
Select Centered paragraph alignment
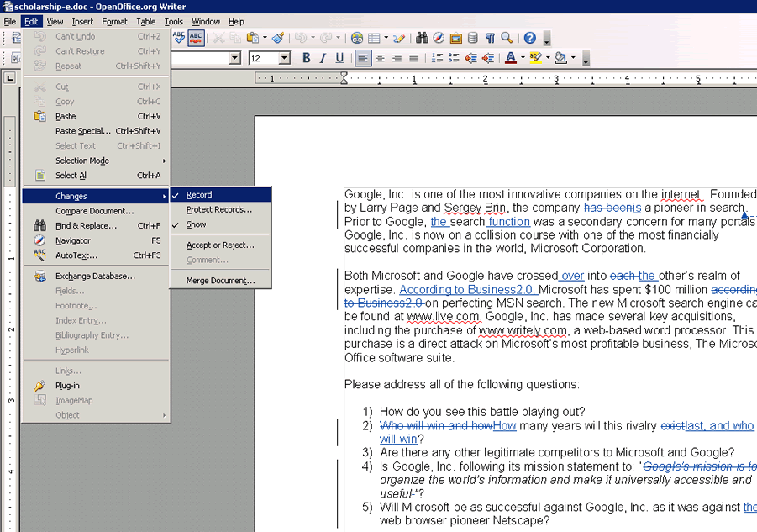[381, 59]
